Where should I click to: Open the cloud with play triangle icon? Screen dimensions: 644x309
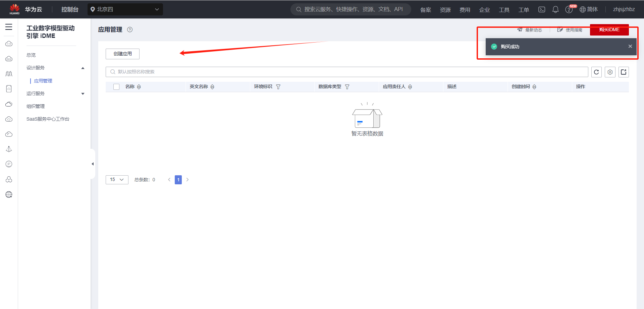pos(9,134)
